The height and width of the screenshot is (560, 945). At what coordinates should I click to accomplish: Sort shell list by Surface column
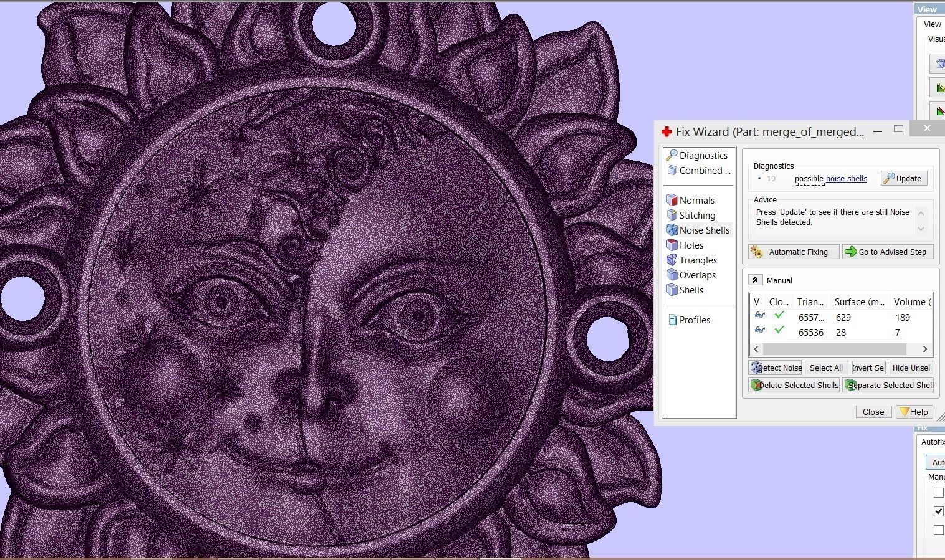click(x=859, y=302)
